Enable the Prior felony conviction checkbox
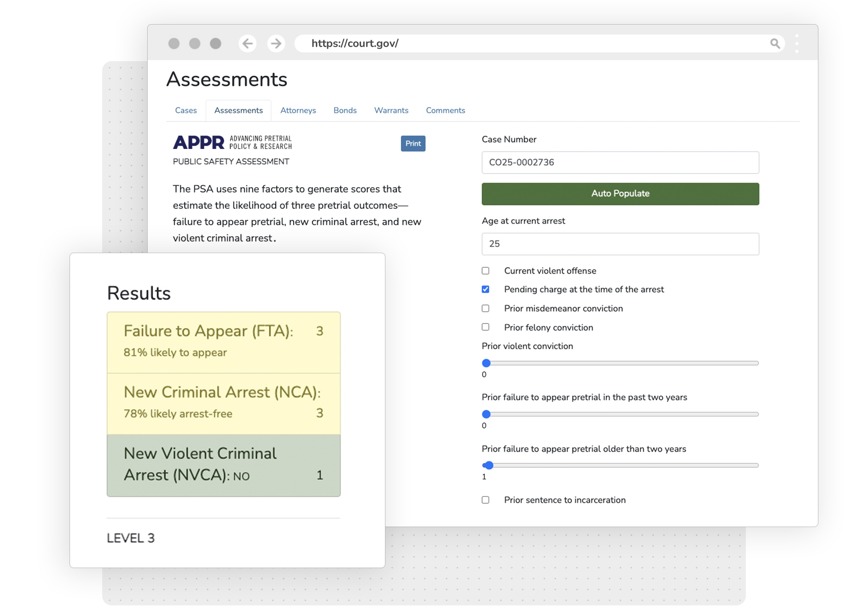The width and height of the screenshot is (844, 616). point(486,327)
